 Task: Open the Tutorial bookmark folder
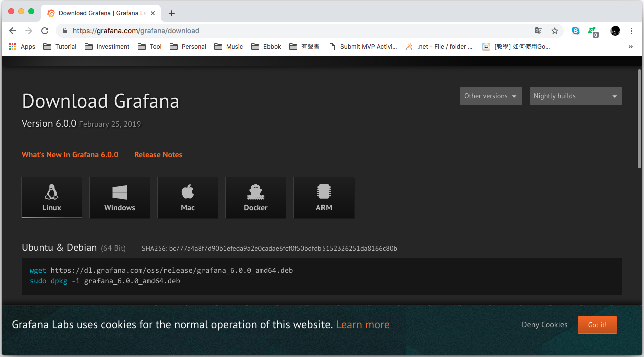(x=60, y=47)
